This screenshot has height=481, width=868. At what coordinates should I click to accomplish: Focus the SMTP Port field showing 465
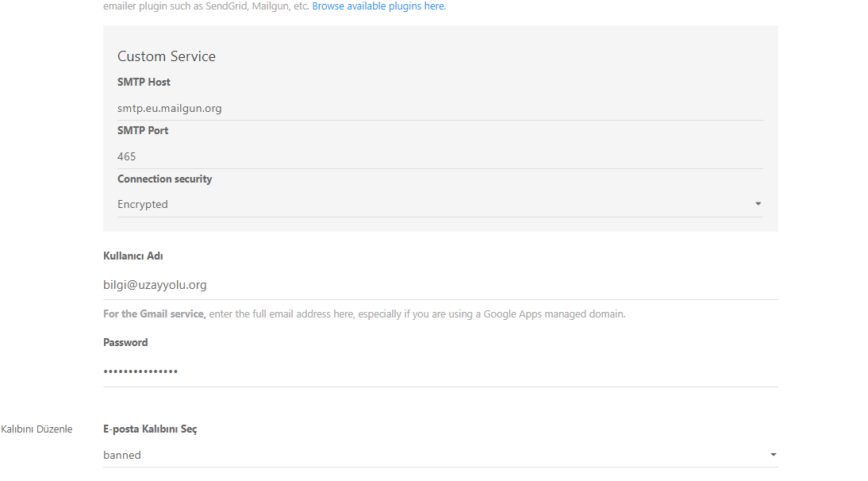point(440,156)
